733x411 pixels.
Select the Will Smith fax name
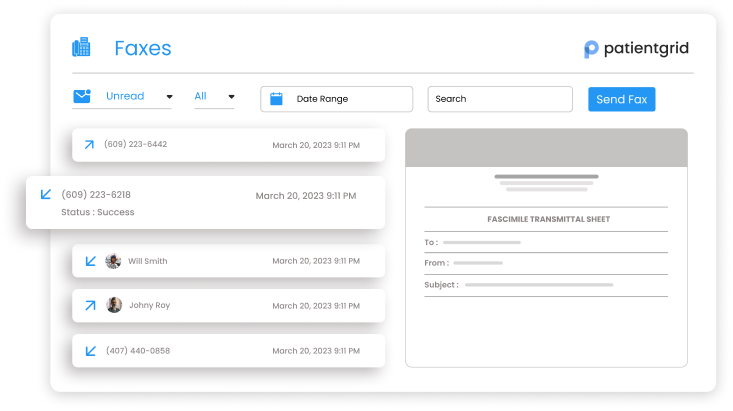(x=148, y=261)
